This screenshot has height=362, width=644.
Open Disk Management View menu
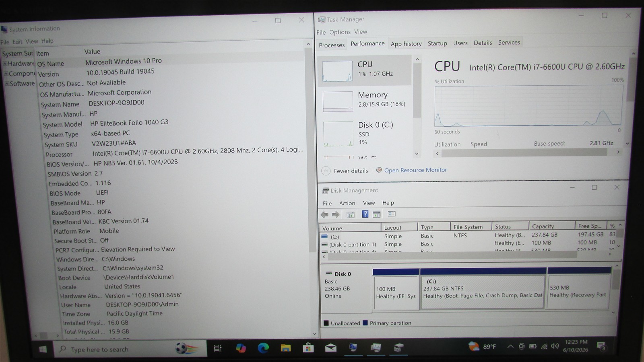369,203
